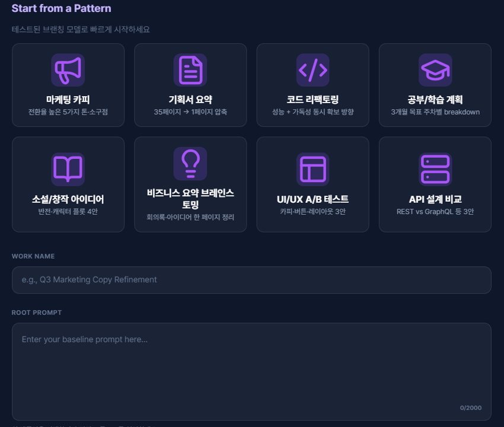Click into the Root Prompt text area
The height and width of the screenshot is (427, 504).
(251, 368)
